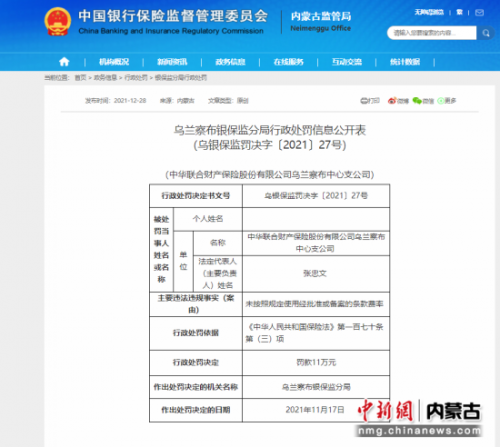Click 首页 breadcrumb link
The height and width of the screenshot is (447, 500).
[80, 78]
